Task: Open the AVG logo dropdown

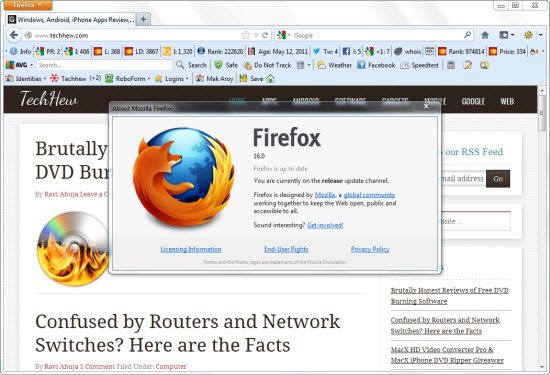Action: [19, 65]
